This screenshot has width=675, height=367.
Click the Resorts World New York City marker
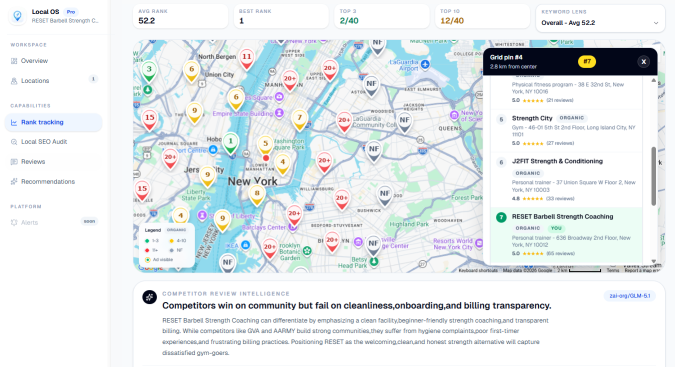click(478, 244)
